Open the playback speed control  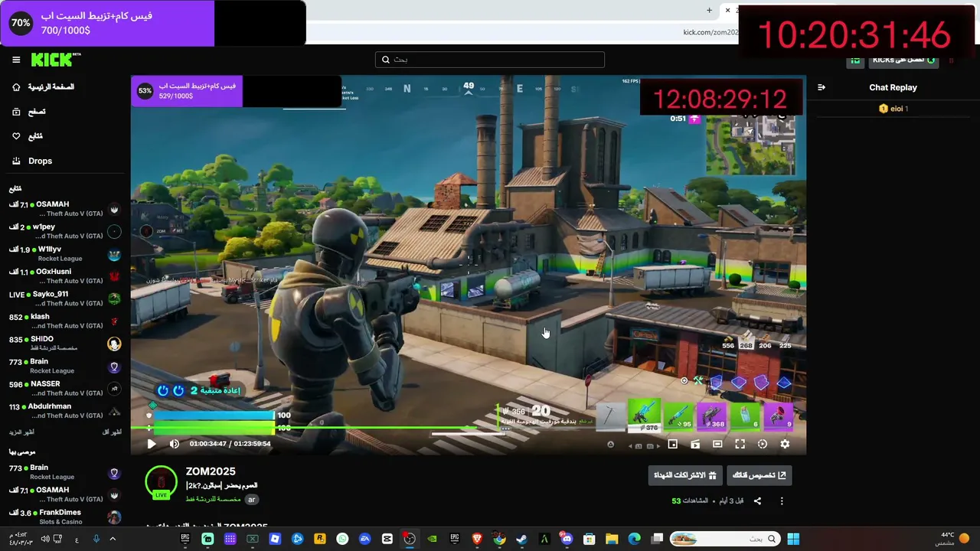click(x=763, y=444)
